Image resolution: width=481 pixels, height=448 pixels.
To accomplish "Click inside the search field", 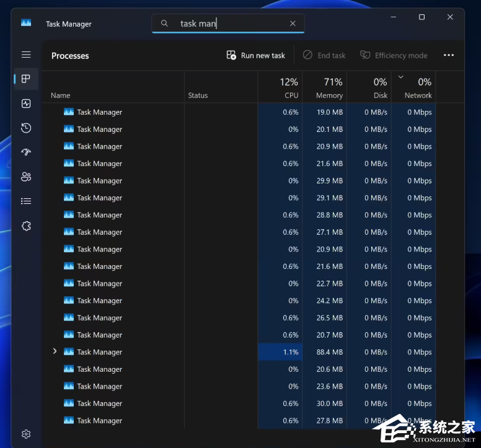I will tap(228, 24).
